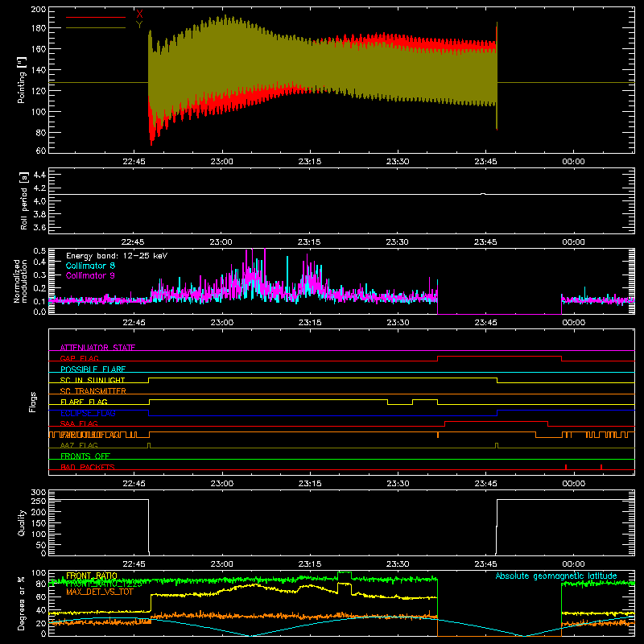Click the 'Energy band: 12-25 keV' label
This screenshot has height=644, width=644.
click(117, 256)
